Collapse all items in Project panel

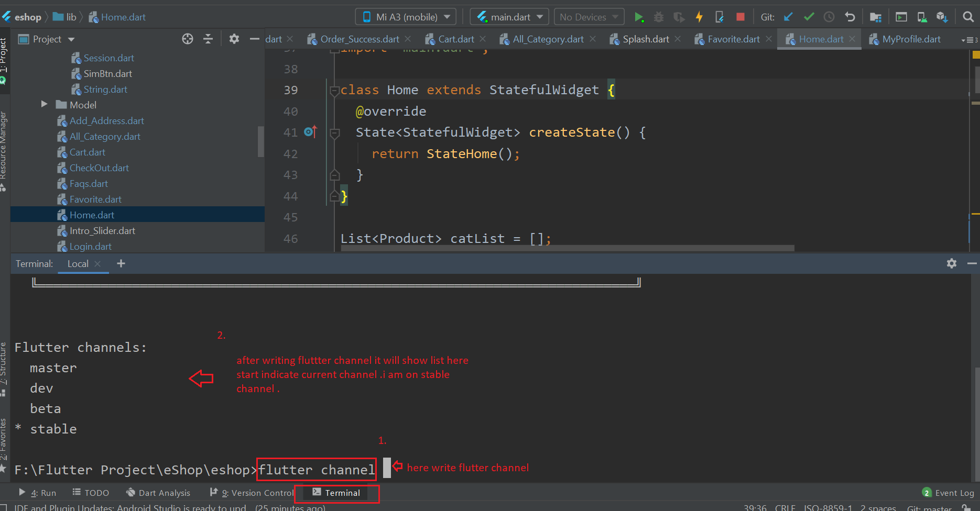coord(208,39)
